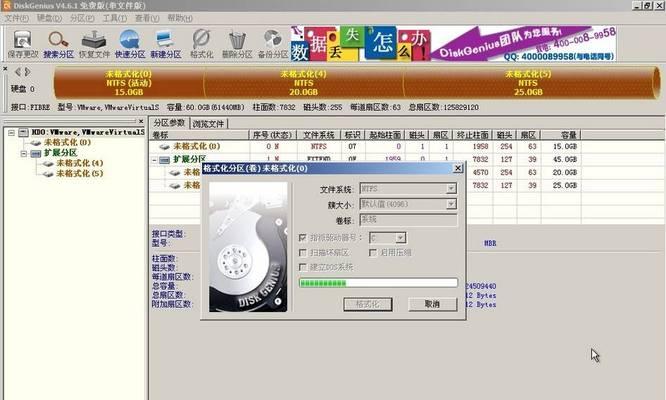Image resolution: width=666 pixels, height=400 pixels.
Task: Click the 取消 cancel button
Action: (x=432, y=304)
